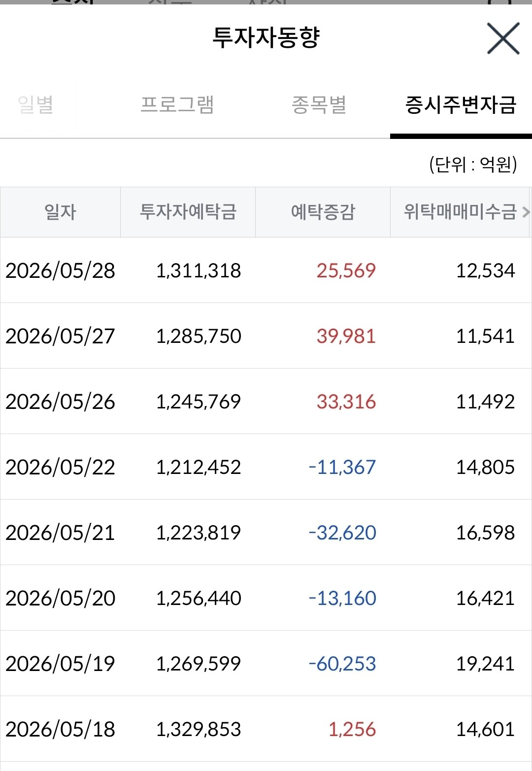This screenshot has height=771, width=532.
Task: Click the 투자자예탁금 column header
Action: click(x=188, y=212)
